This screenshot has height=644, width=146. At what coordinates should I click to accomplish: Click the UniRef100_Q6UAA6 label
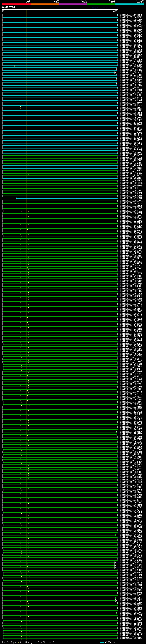pos(131,239)
